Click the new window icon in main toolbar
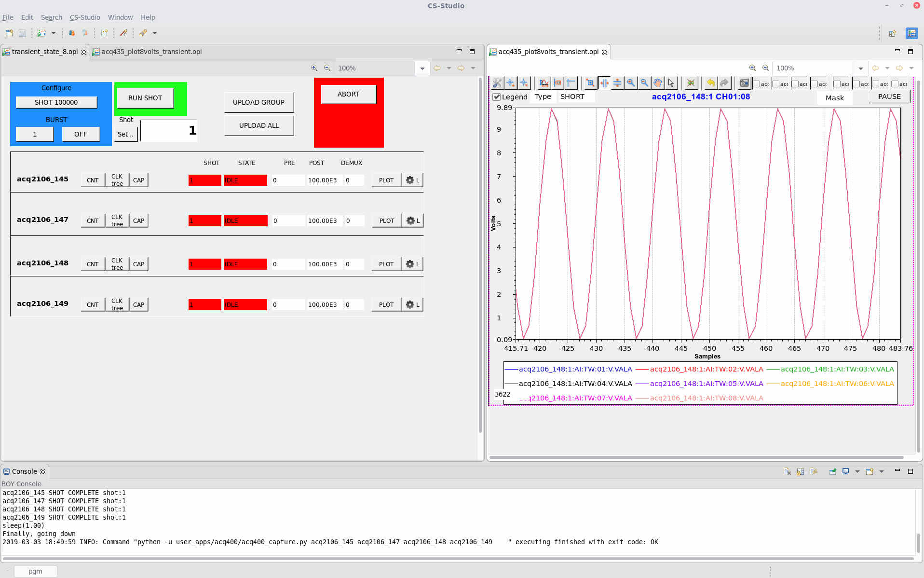 coord(9,33)
